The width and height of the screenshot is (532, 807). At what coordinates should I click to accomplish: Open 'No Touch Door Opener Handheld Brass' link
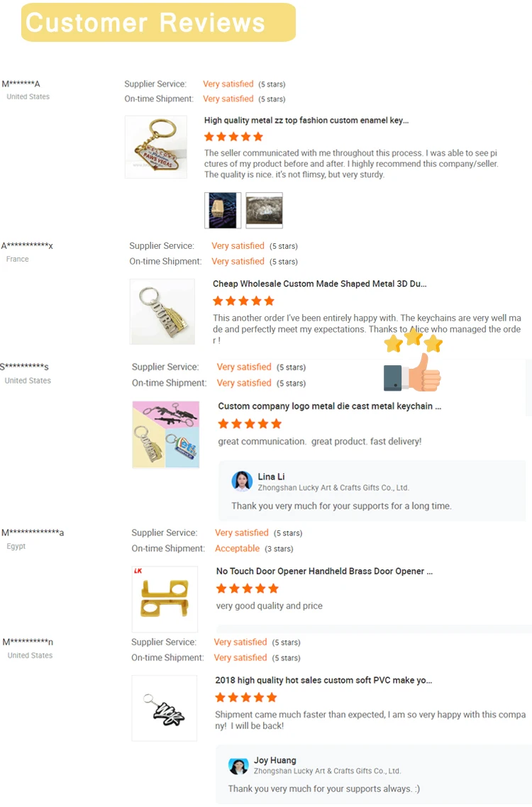point(324,571)
